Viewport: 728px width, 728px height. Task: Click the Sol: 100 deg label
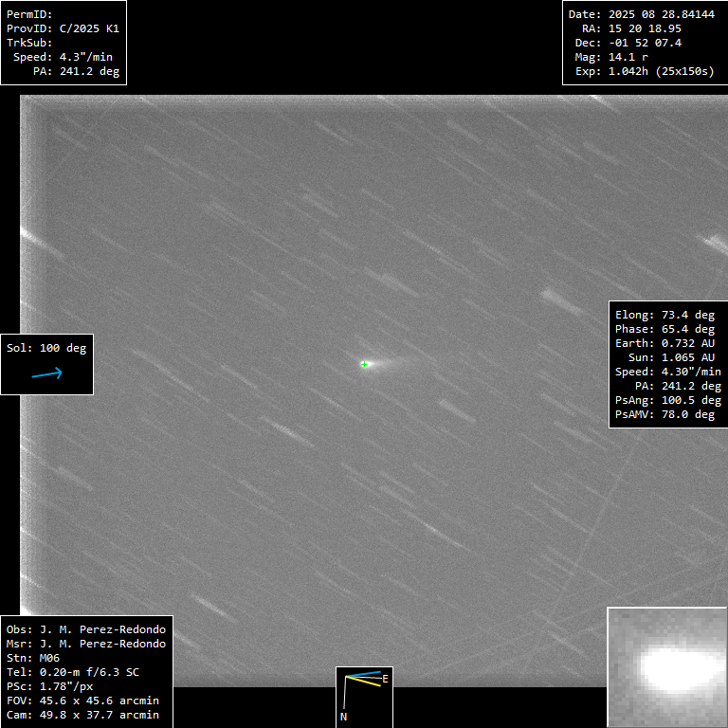click(x=46, y=348)
